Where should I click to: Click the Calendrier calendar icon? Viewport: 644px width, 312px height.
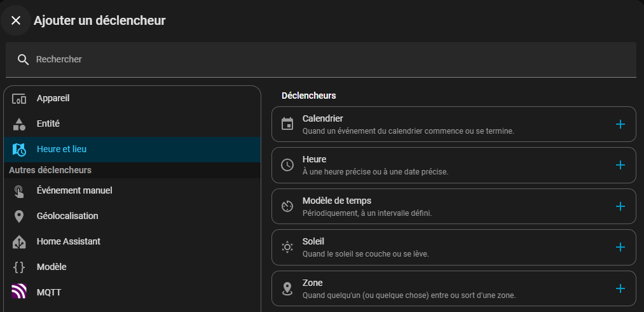pos(287,124)
